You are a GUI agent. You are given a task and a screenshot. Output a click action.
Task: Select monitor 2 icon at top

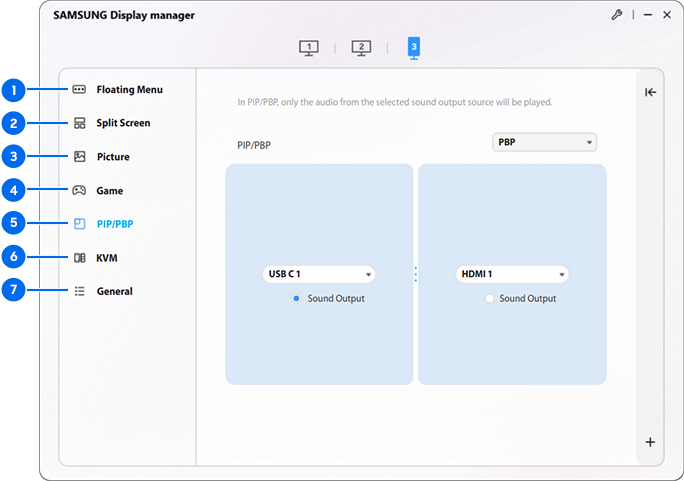coord(362,48)
